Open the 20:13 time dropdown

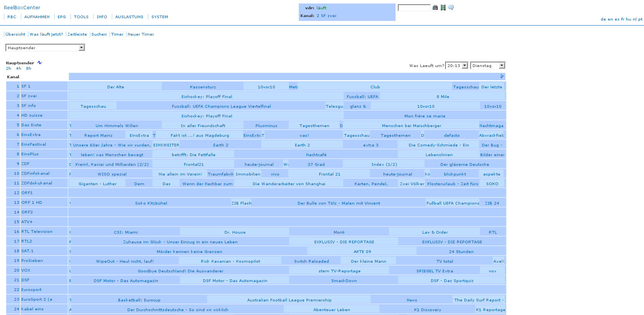pyautogui.click(x=457, y=65)
